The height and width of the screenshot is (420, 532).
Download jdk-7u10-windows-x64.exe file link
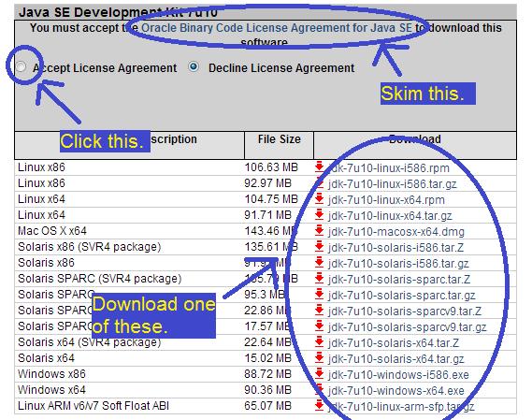395,391
